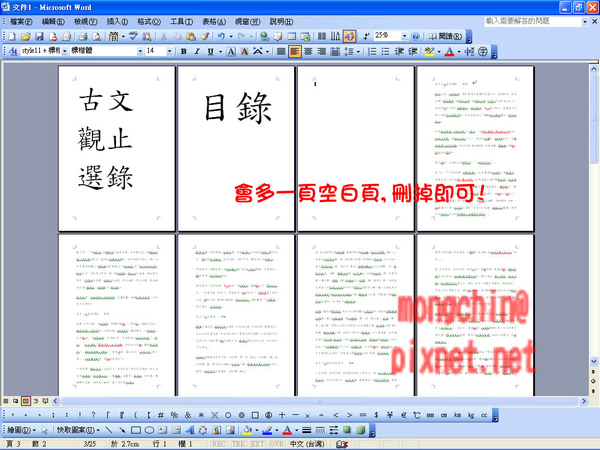Toggle Underline formatting
600x450 pixels.
click(x=210, y=51)
